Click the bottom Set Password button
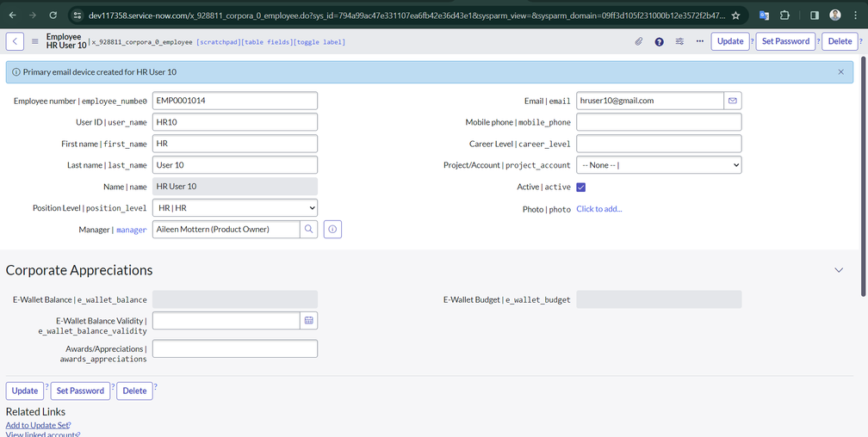Viewport: 868px width, 437px height. click(80, 391)
